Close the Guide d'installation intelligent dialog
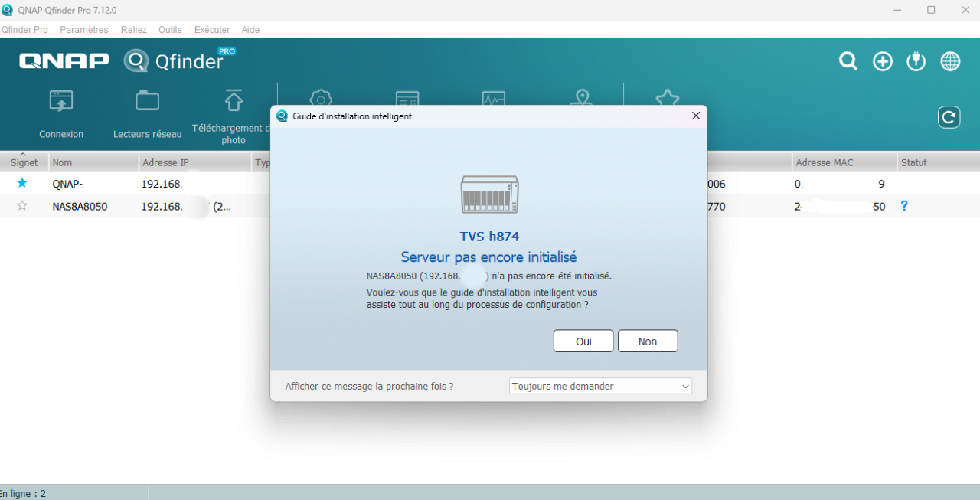The width and height of the screenshot is (980, 500). (695, 116)
